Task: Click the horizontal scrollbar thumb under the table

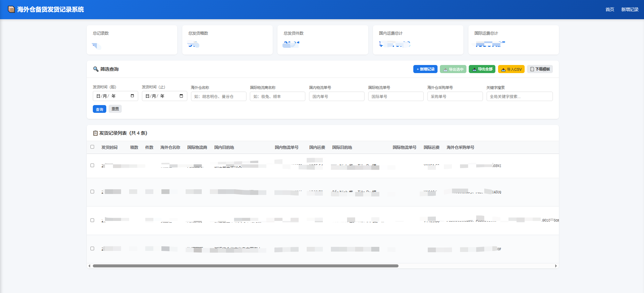Action: (245, 266)
